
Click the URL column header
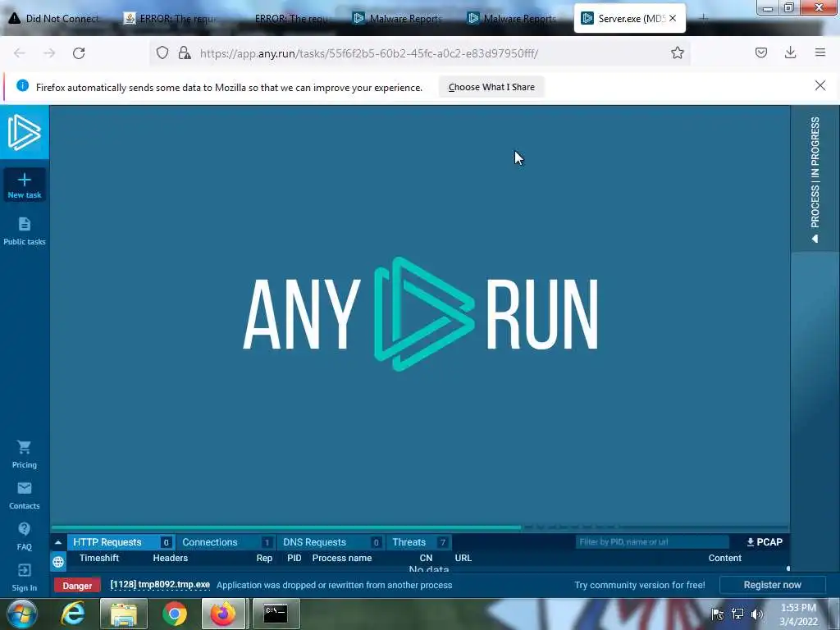(463, 558)
